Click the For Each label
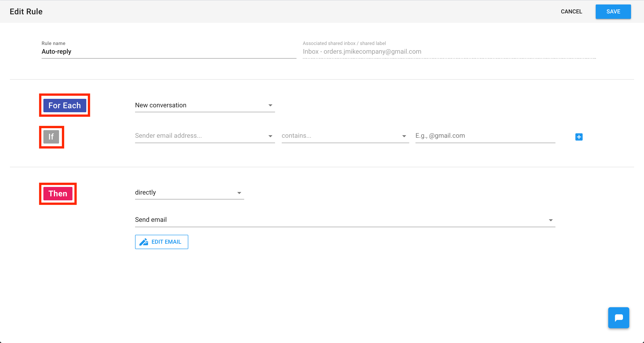The height and width of the screenshot is (343, 644). (x=64, y=105)
